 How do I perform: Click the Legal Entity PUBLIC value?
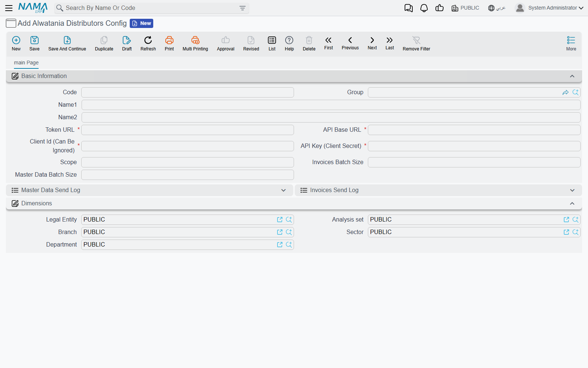tap(94, 220)
